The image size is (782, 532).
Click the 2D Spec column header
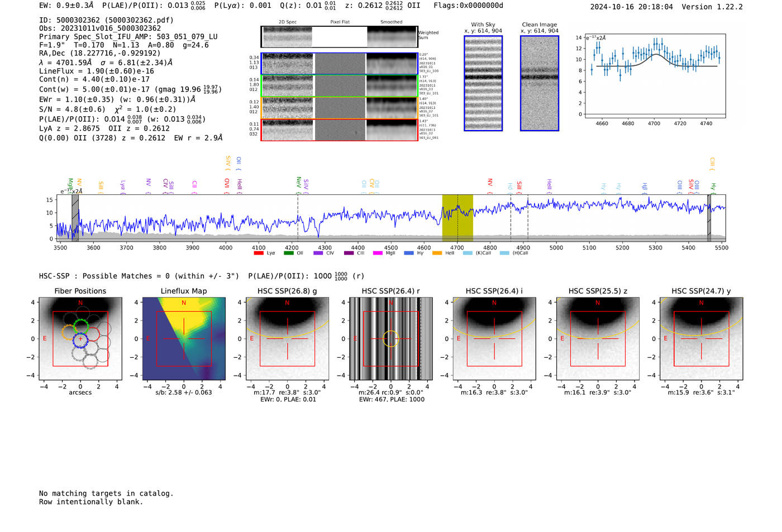coord(288,22)
